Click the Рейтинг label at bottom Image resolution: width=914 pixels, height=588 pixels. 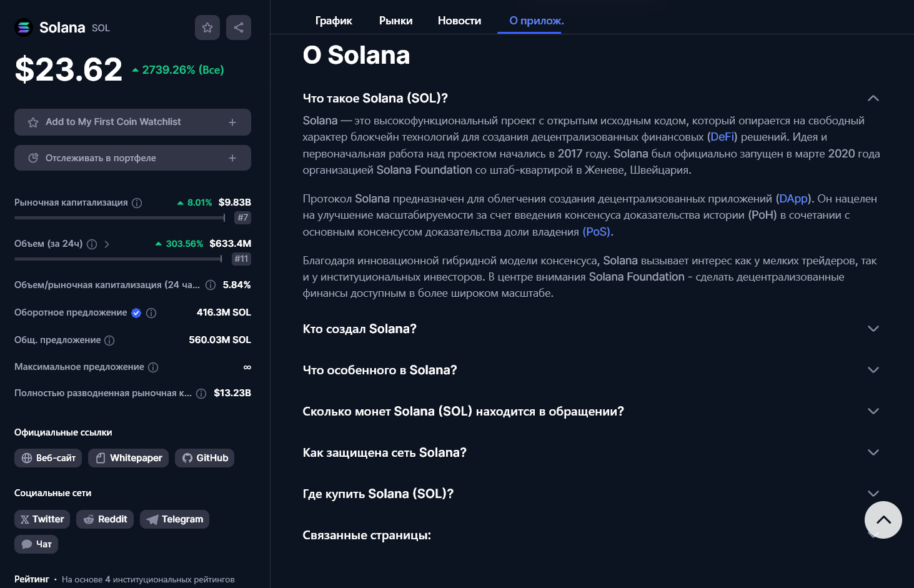32,579
